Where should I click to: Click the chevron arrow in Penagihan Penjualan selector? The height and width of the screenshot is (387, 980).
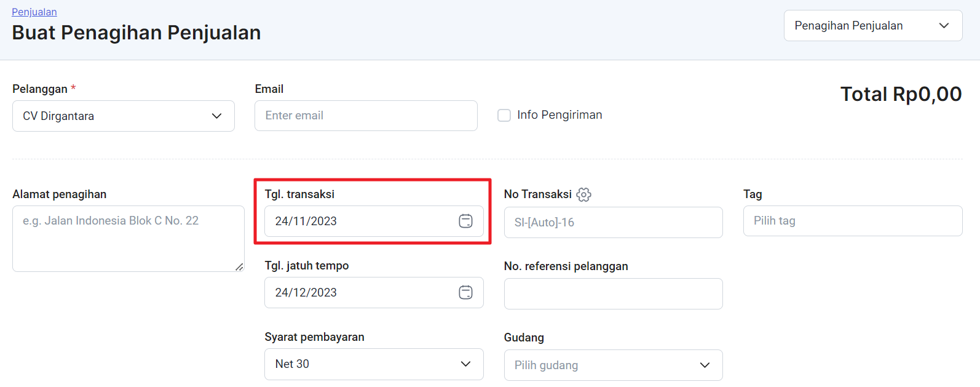(944, 25)
